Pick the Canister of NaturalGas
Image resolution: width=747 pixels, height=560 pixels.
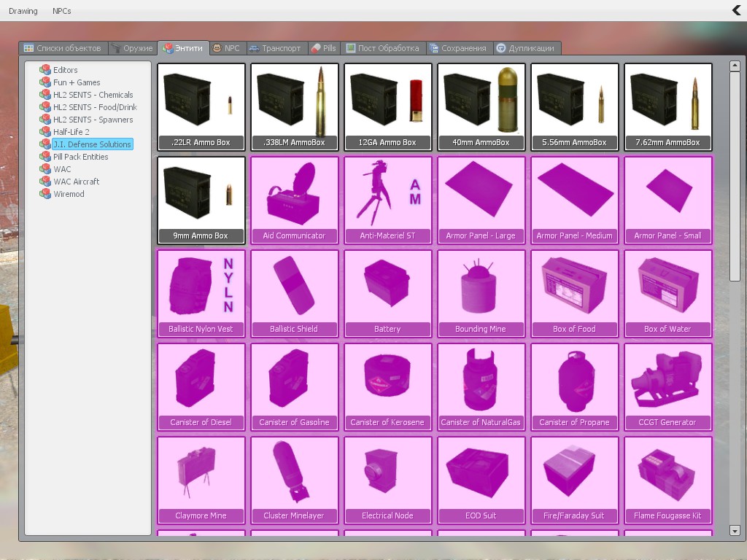click(x=481, y=387)
